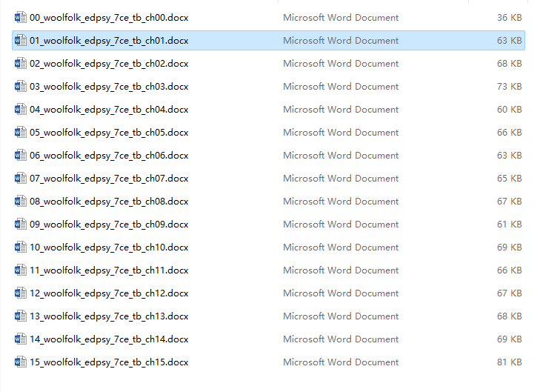Click the Word icon beside 11_woolfolk_edpsy_7ce_tb_ch11.docx
The height and width of the screenshot is (392, 560).
(x=20, y=270)
